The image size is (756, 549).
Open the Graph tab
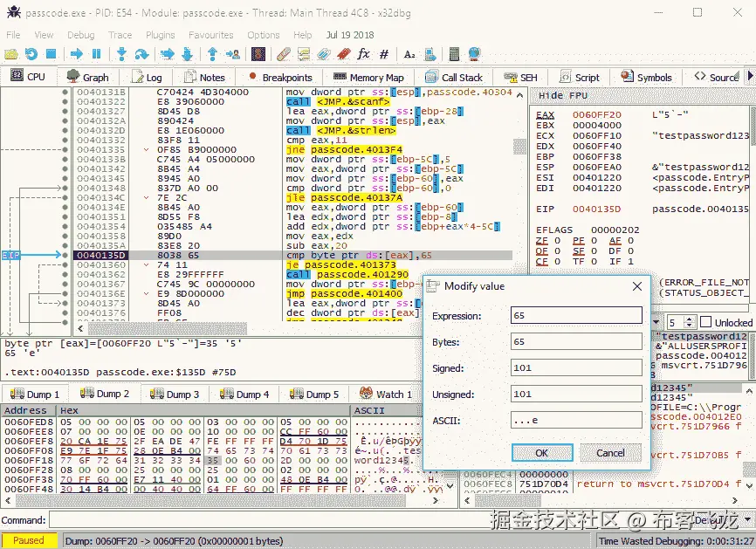(87, 77)
